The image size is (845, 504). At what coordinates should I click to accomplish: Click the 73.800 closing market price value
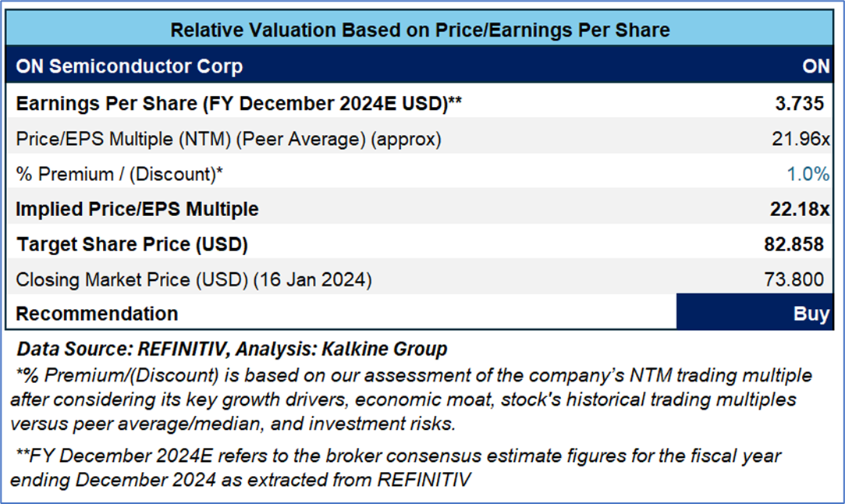[x=797, y=279]
